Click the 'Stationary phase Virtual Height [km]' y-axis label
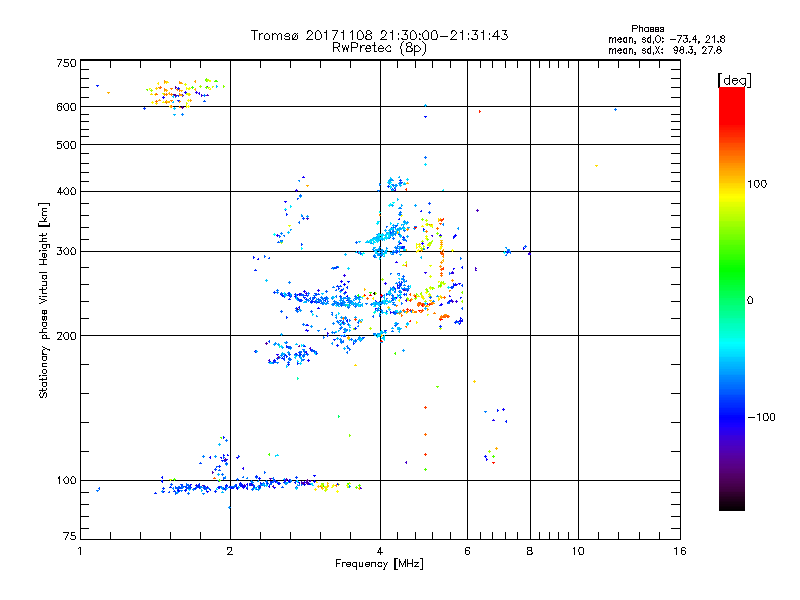 [x=43, y=300]
